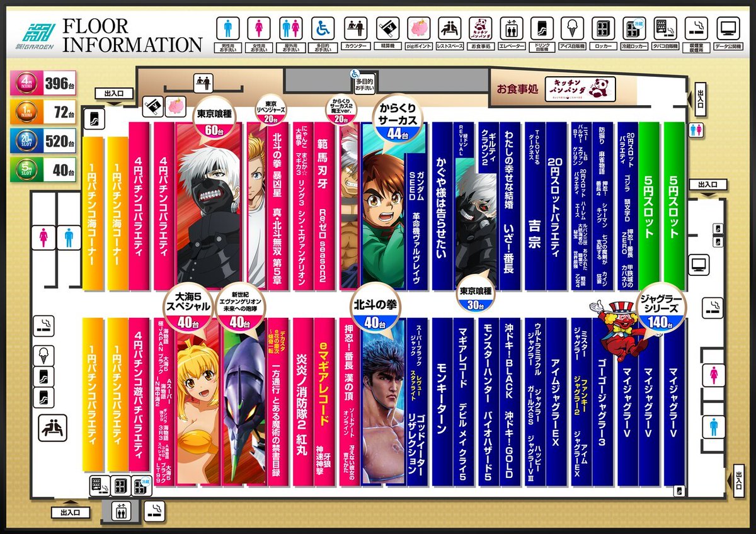The width and height of the screenshot is (756, 534).
Task: Click the お食事処 label
Action: tap(517, 89)
